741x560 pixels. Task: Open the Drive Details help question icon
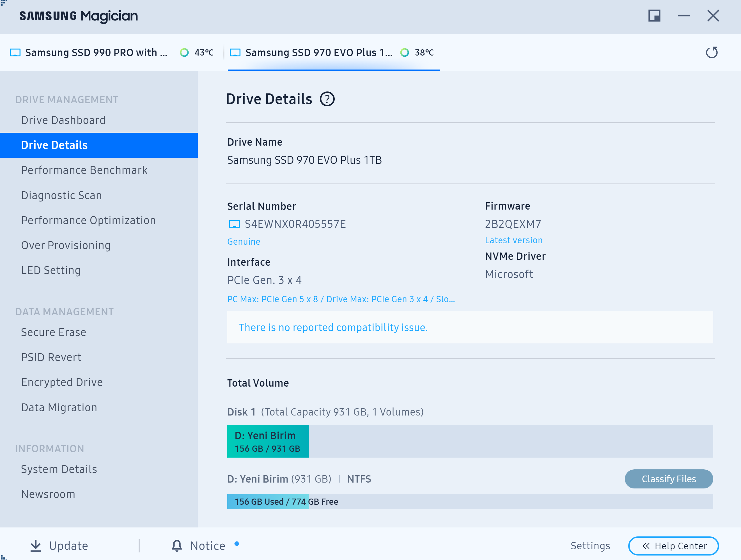pos(327,99)
